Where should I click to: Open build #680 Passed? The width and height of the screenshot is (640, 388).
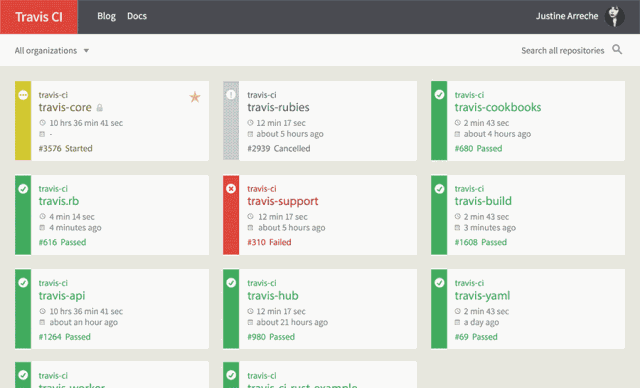[x=478, y=149]
